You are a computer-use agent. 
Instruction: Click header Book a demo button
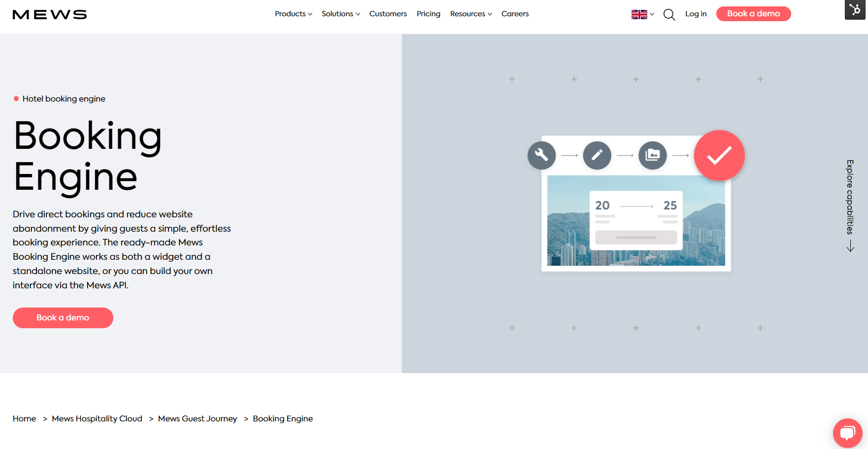tap(753, 14)
